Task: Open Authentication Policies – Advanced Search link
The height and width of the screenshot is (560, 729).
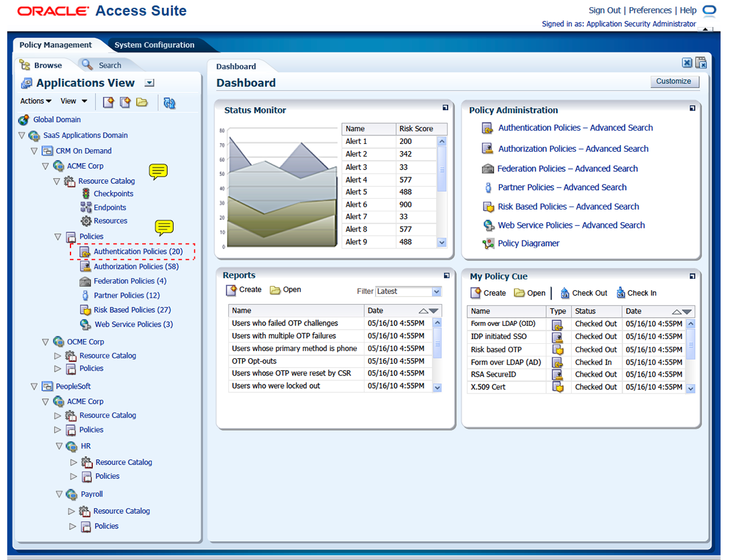Action: [x=575, y=128]
